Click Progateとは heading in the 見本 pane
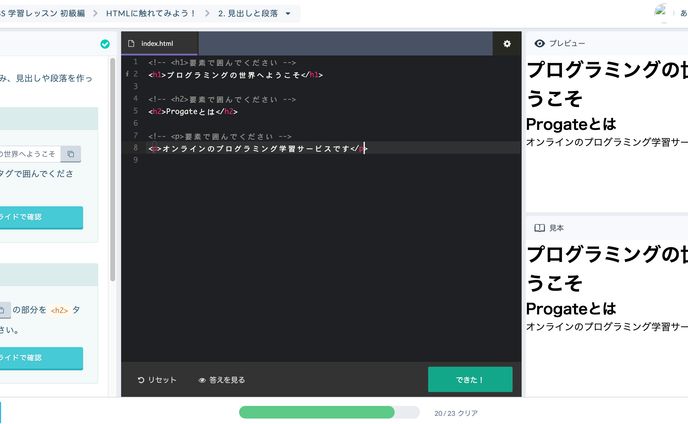Screen dimensions: 688x424 571,309
